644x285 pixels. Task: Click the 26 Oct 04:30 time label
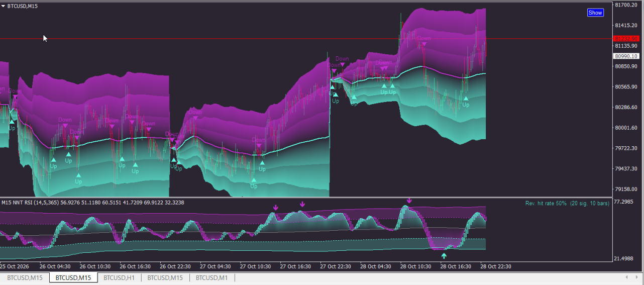55,266
